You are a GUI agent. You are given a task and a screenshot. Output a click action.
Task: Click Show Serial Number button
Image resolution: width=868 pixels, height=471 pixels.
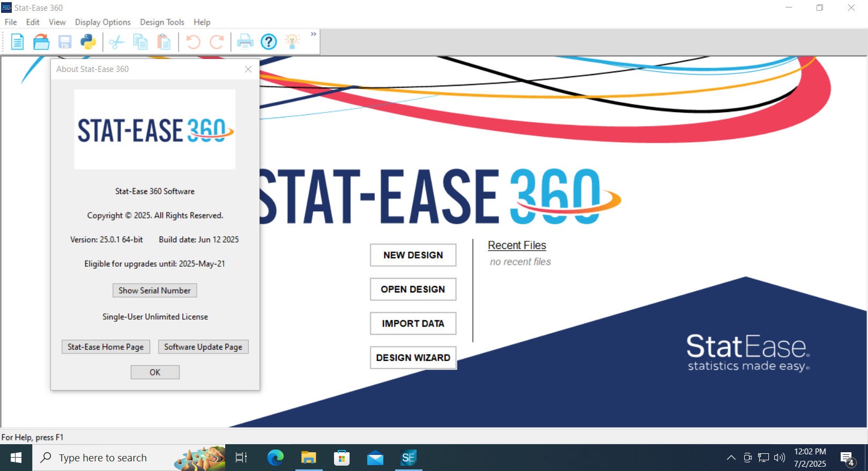(x=154, y=290)
